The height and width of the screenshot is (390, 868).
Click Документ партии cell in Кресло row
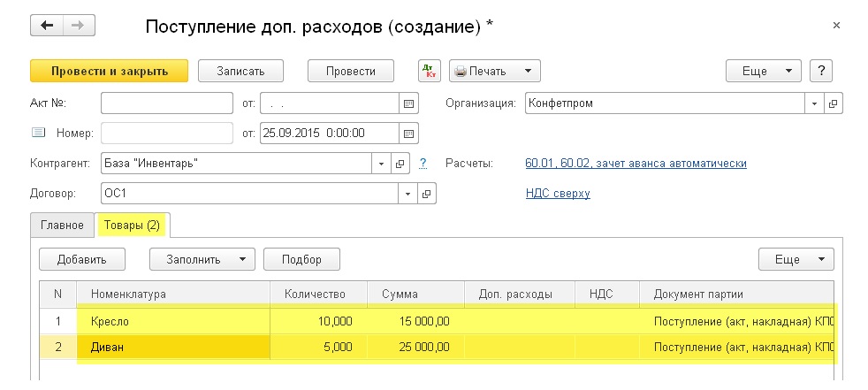click(x=737, y=321)
